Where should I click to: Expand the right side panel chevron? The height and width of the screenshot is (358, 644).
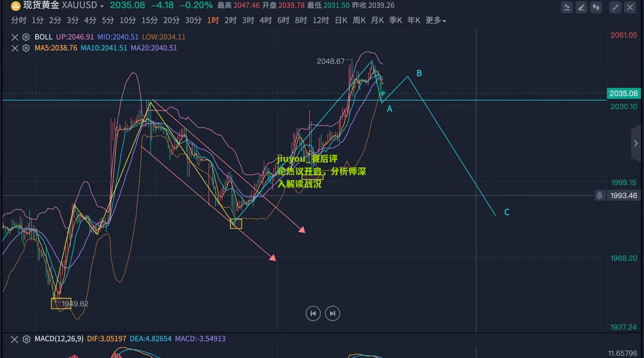(636, 143)
